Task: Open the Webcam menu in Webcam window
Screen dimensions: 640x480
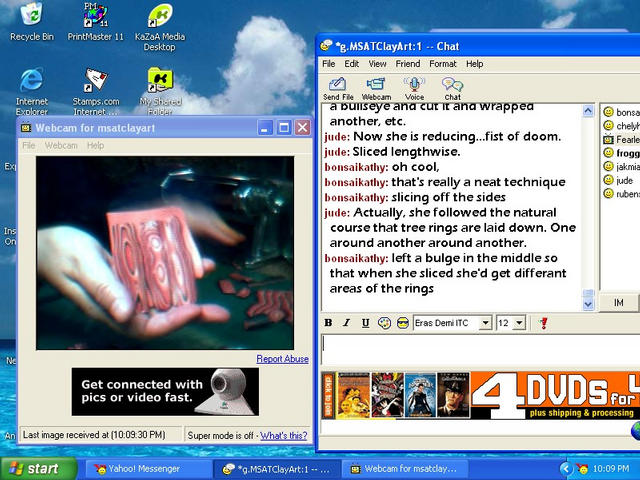Action: click(x=61, y=145)
